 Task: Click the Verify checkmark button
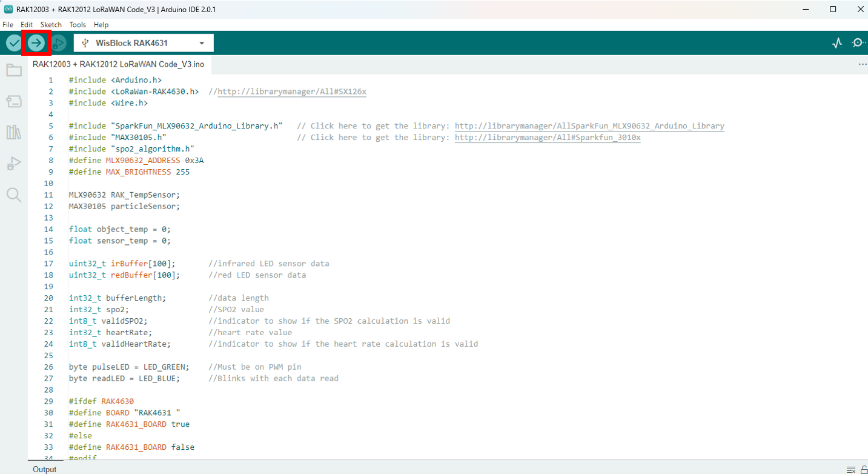[14, 43]
